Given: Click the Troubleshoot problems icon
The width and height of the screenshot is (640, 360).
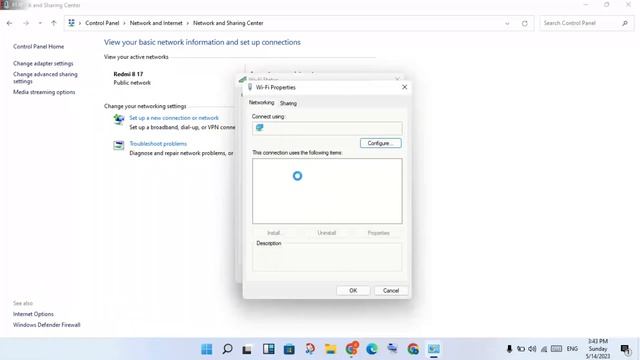Looking at the screenshot, I should pos(119,145).
